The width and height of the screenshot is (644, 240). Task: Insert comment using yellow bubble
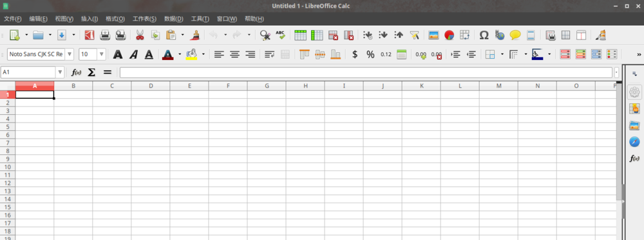pos(515,35)
